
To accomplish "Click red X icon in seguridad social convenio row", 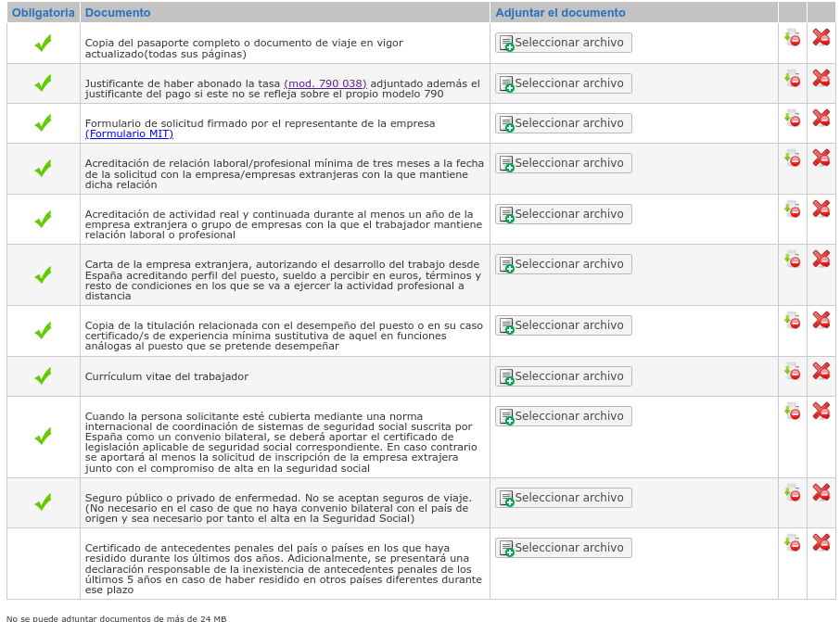I will (x=821, y=411).
